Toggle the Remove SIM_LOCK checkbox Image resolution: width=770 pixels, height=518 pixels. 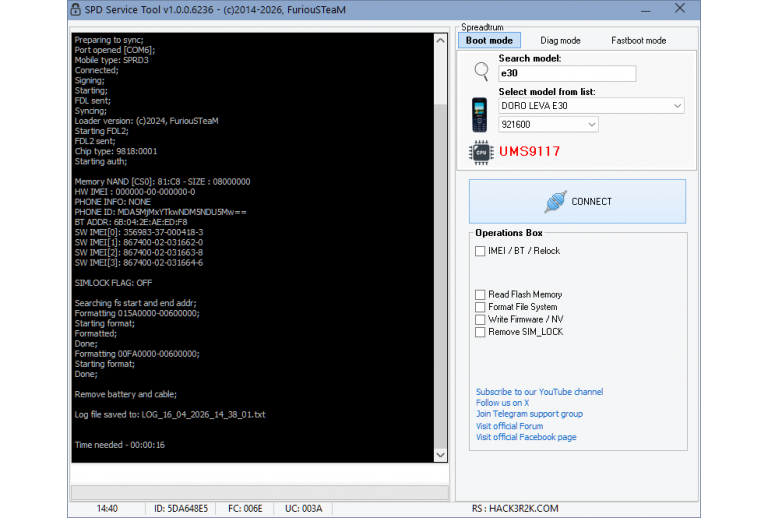pyautogui.click(x=480, y=332)
